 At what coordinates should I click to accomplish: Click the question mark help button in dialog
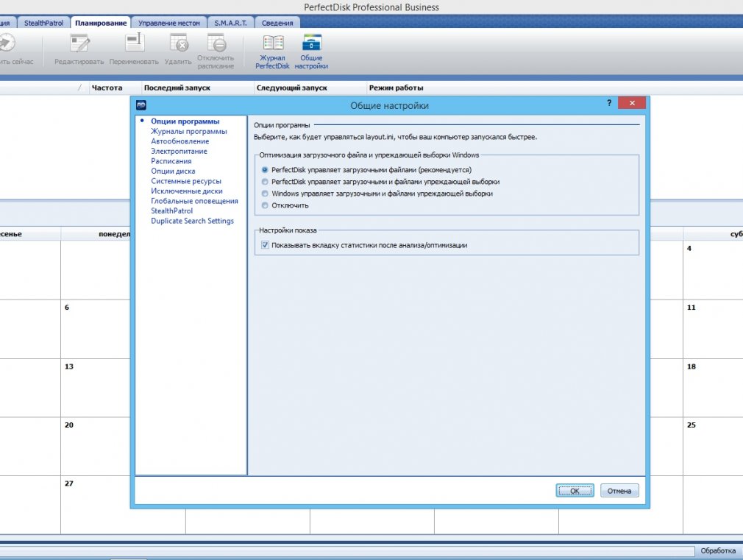coord(609,103)
